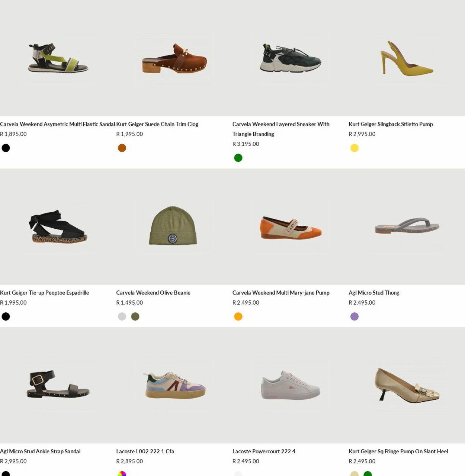Choose yellow swatch under Slingback Stiletto Pump
Screen dimensions: 465x476
tap(355, 148)
